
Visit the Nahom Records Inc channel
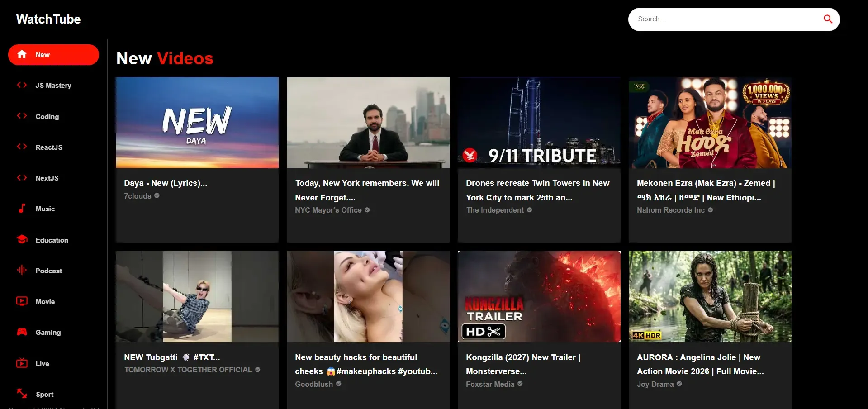pos(671,210)
